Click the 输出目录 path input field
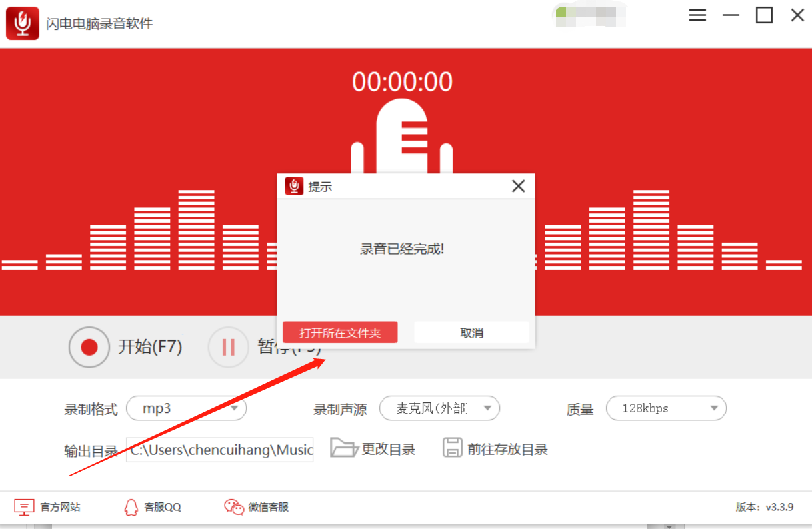 [220, 450]
